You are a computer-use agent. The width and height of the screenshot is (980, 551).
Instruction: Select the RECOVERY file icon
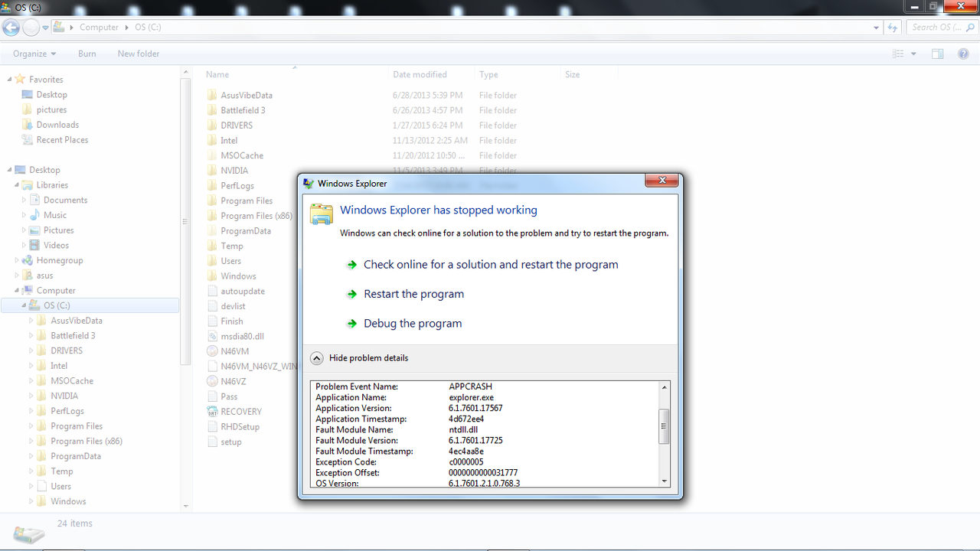213,411
